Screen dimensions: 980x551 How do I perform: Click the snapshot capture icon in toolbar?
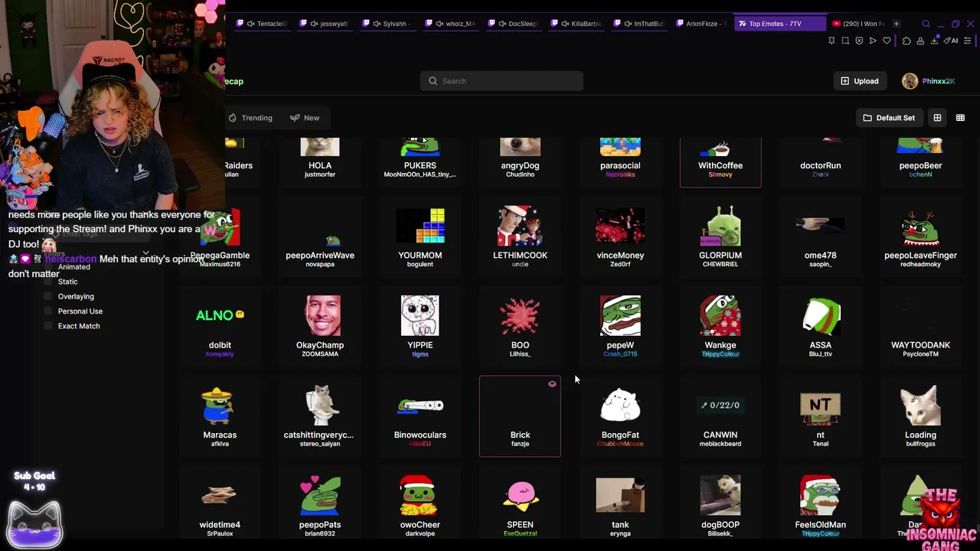[x=845, y=41]
